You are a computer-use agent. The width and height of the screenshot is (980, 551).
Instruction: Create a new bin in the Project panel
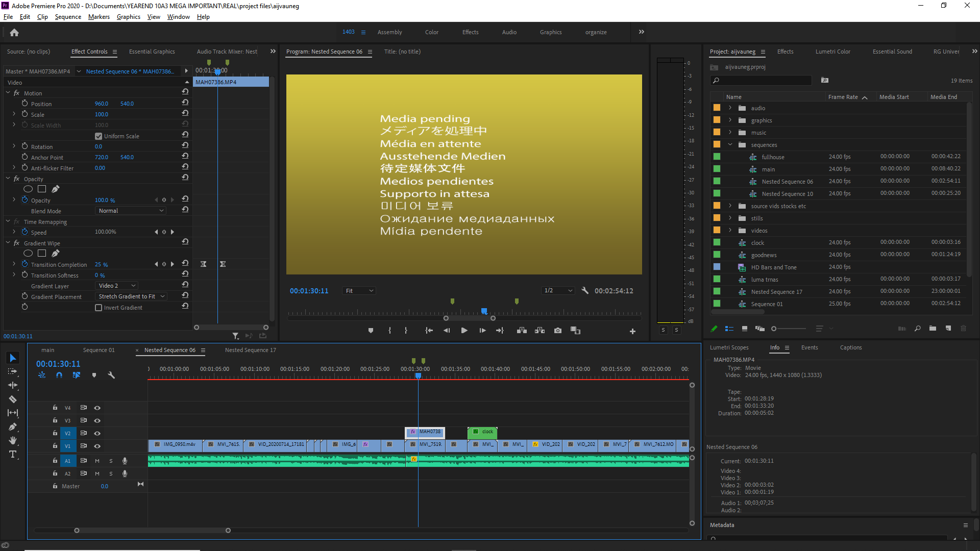933,329
